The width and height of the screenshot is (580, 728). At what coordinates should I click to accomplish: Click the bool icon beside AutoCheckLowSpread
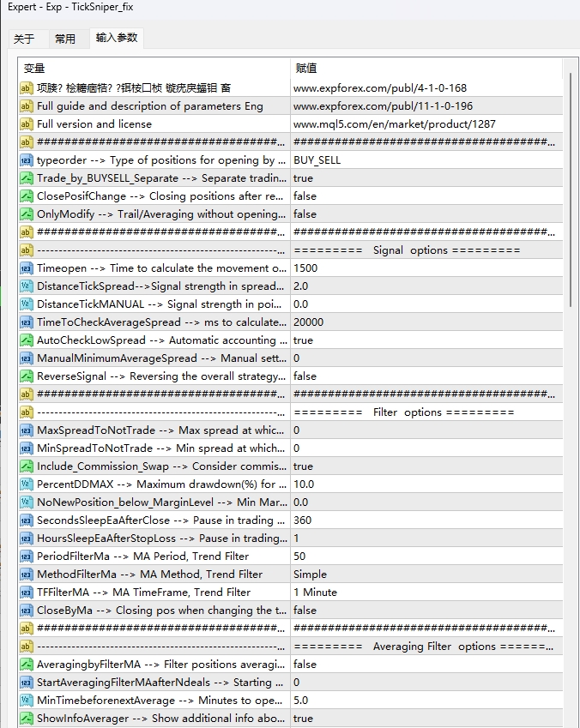(x=27, y=340)
